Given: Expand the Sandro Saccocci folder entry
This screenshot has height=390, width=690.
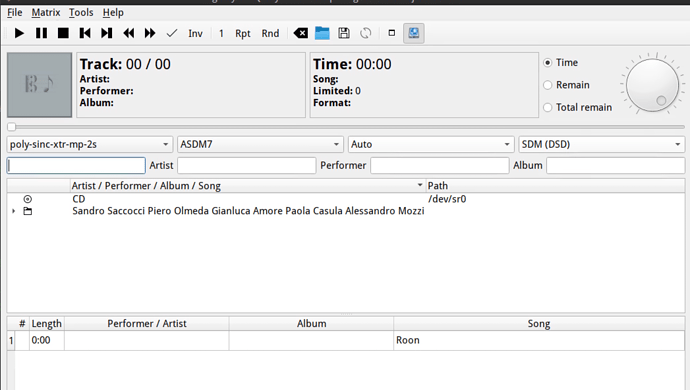Looking at the screenshot, I should point(14,211).
